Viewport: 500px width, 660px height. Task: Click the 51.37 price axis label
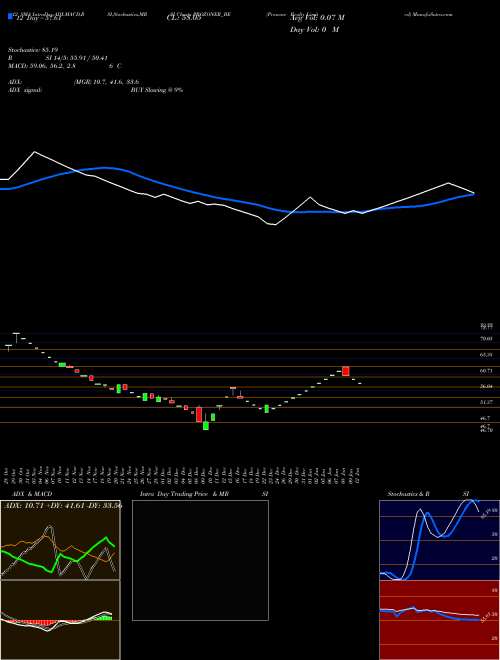[x=486, y=402]
